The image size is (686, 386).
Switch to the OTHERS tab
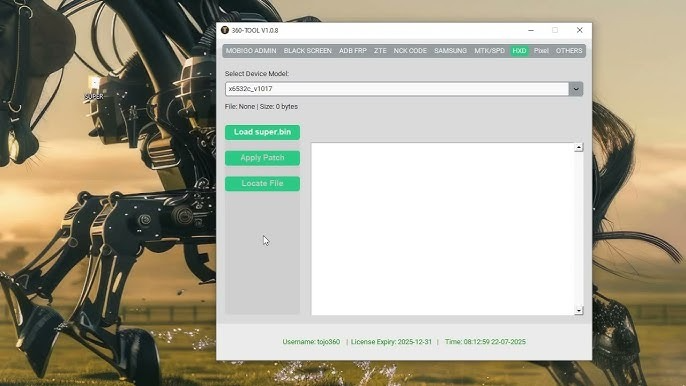[x=569, y=51]
